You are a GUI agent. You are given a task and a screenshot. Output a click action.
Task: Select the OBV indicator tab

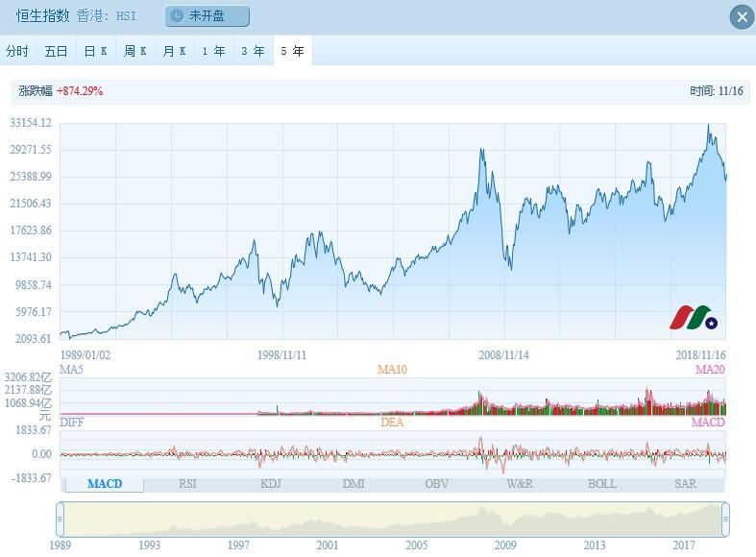tap(436, 484)
